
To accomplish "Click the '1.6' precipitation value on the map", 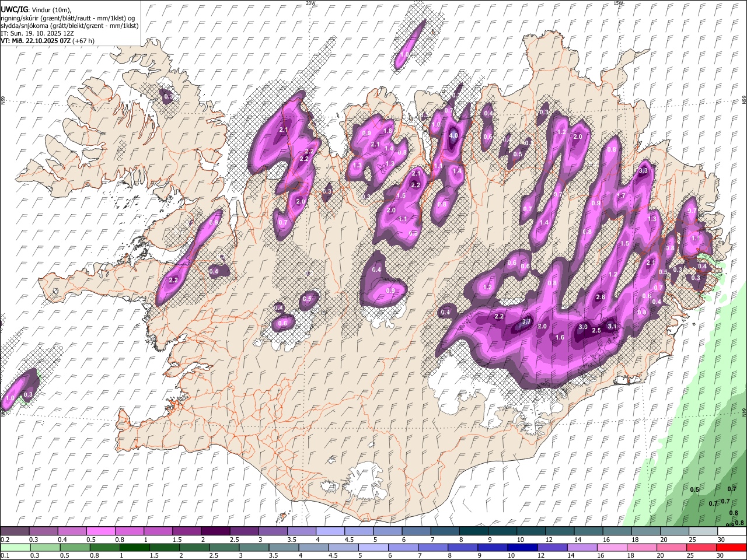I will [x=560, y=338].
